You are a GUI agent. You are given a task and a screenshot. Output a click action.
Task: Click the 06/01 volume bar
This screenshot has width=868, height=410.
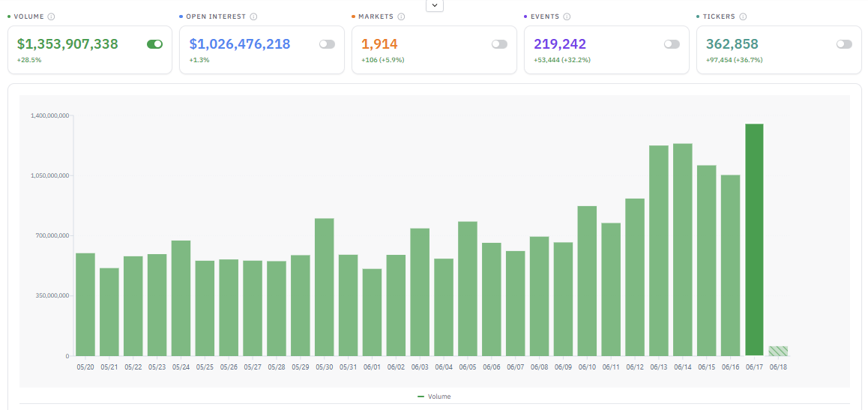pyautogui.click(x=372, y=312)
